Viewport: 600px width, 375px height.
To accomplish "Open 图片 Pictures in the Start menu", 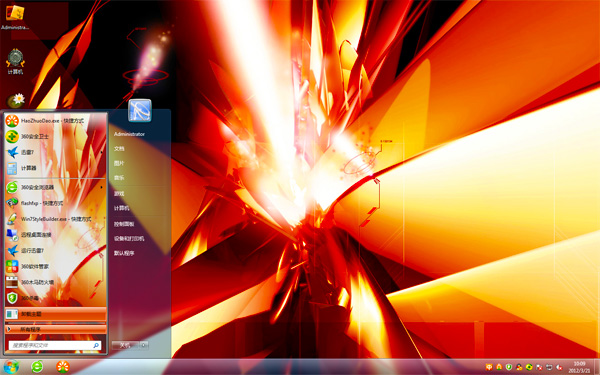I will 119,163.
